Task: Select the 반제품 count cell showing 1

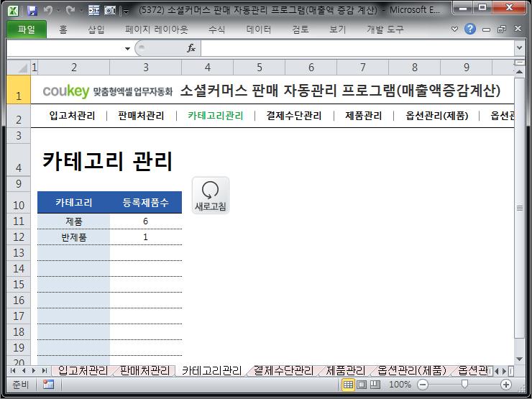Action: tap(145, 237)
